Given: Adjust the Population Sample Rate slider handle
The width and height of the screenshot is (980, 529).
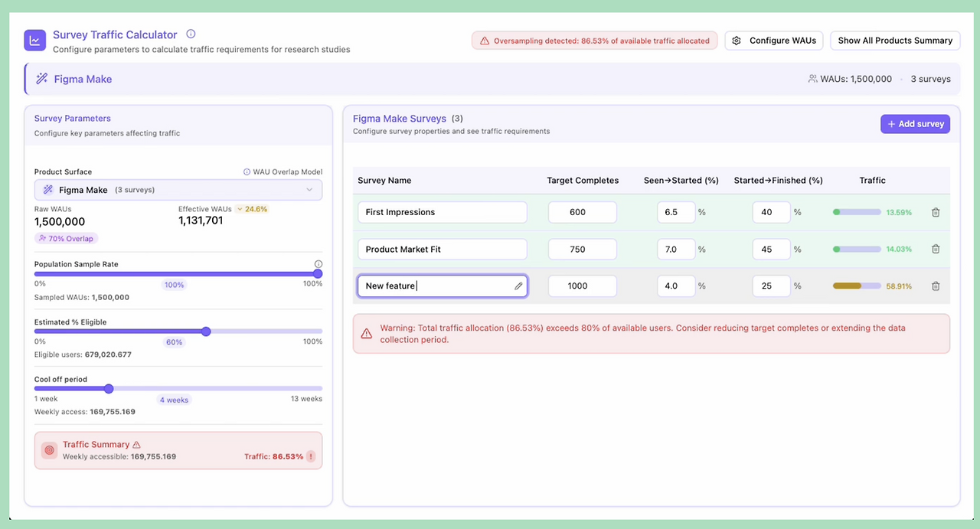Looking at the screenshot, I should click(318, 273).
